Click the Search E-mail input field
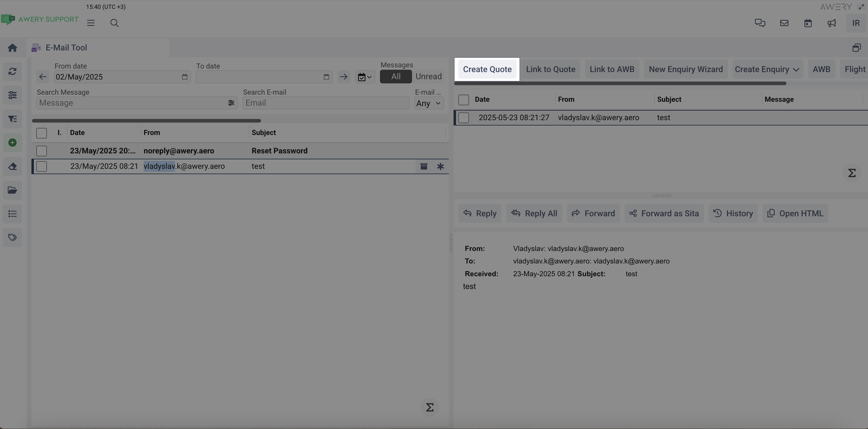The height and width of the screenshot is (429, 868). click(326, 103)
